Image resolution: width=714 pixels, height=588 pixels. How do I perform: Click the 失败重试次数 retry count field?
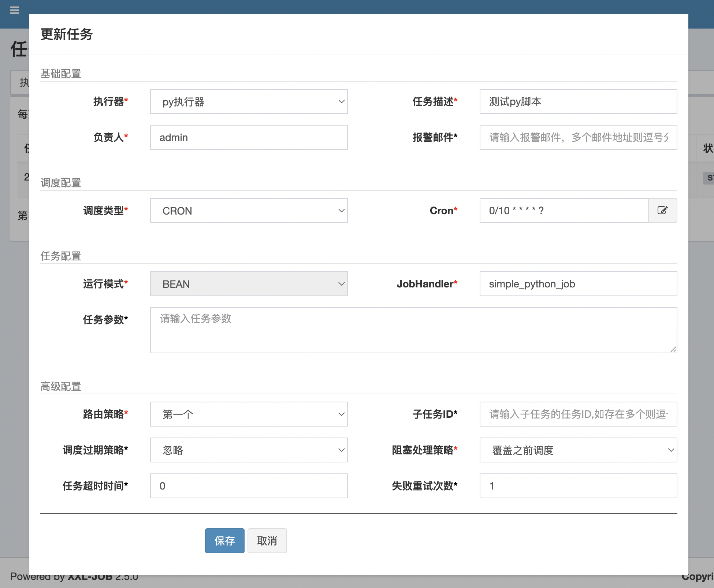pyautogui.click(x=578, y=486)
